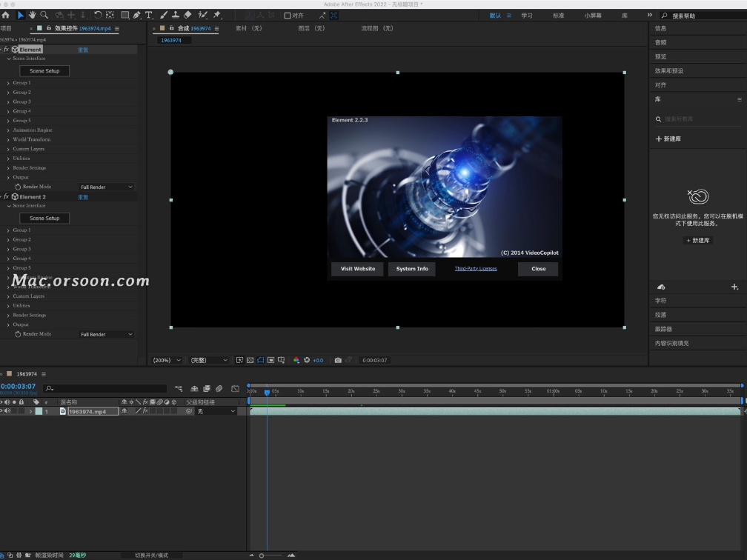This screenshot has height=560, width=747.
Task: Take a snapshot with the camera icon
Action: pyautogui.click(x=338, y=360)
